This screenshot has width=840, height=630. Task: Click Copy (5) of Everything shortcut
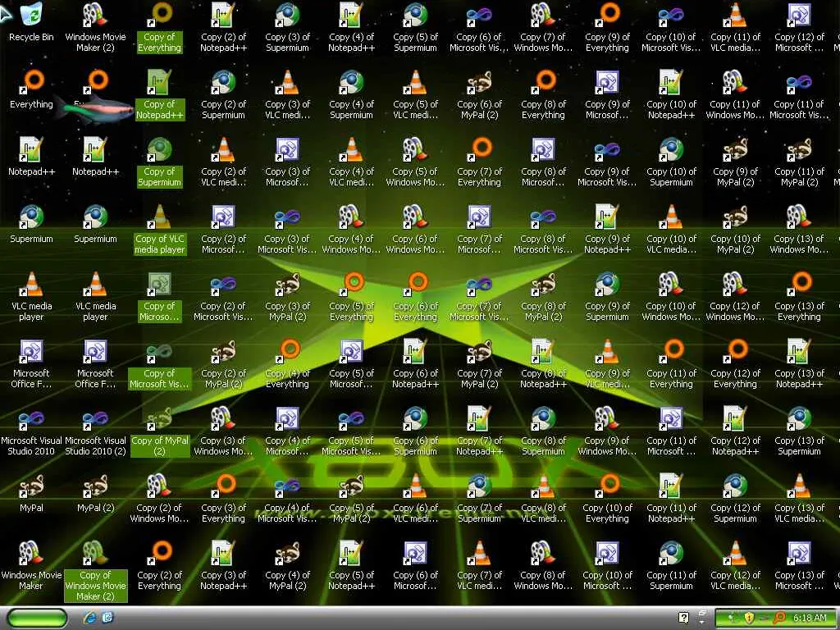click(351, 295)
